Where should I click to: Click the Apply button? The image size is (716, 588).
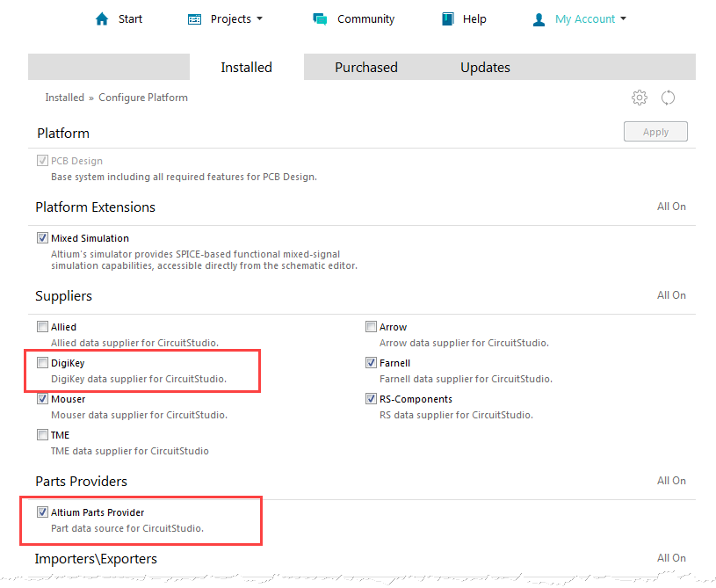(x=655, y=132)
